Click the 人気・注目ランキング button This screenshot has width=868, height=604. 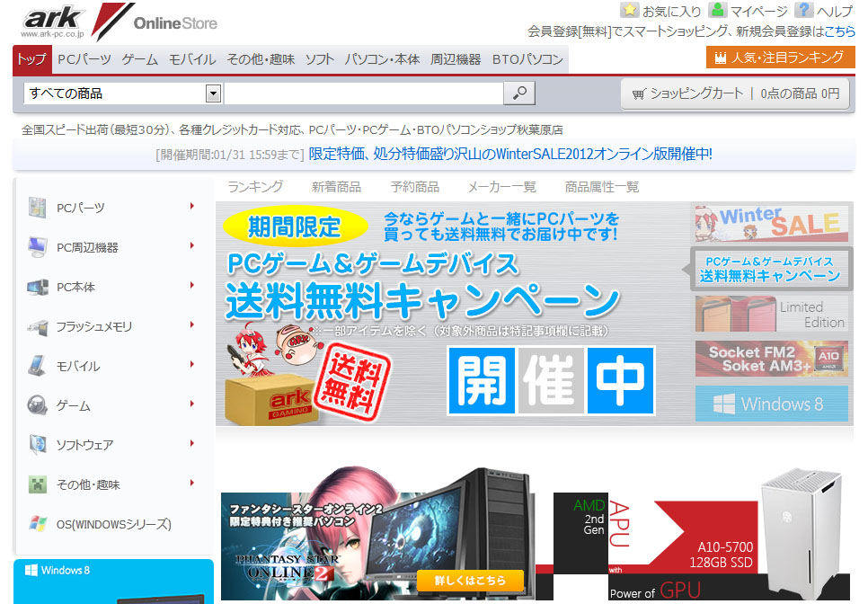[x=781, y=58]
